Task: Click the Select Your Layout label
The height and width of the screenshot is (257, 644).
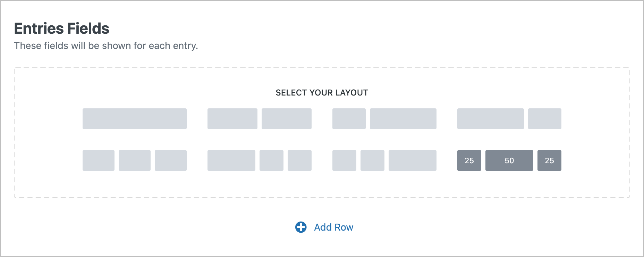Action: coord(322,93)
